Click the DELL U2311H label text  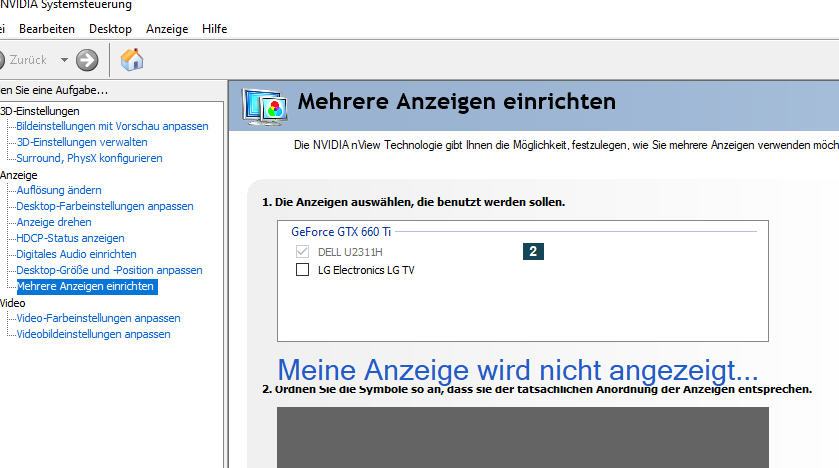[x=350, y=252]
